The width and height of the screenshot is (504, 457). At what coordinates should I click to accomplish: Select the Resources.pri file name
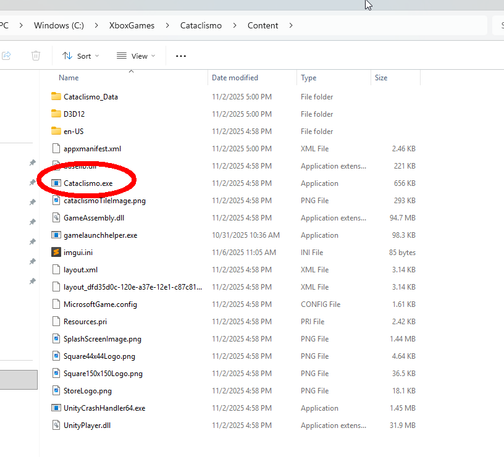[85, 322]
